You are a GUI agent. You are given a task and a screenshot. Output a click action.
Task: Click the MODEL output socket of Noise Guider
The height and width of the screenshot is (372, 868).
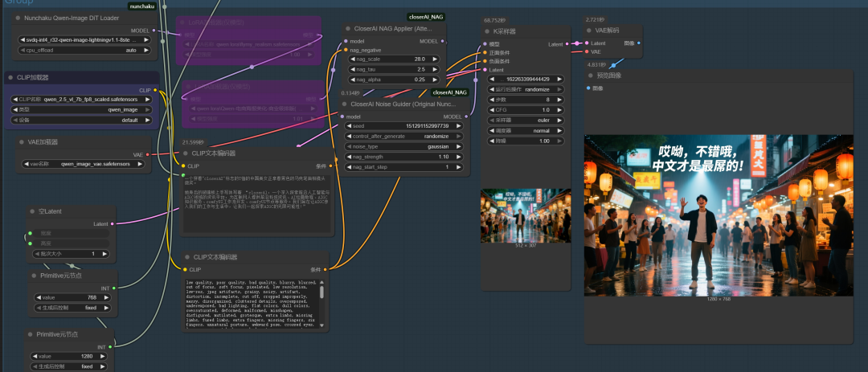(x=466, y=117)
